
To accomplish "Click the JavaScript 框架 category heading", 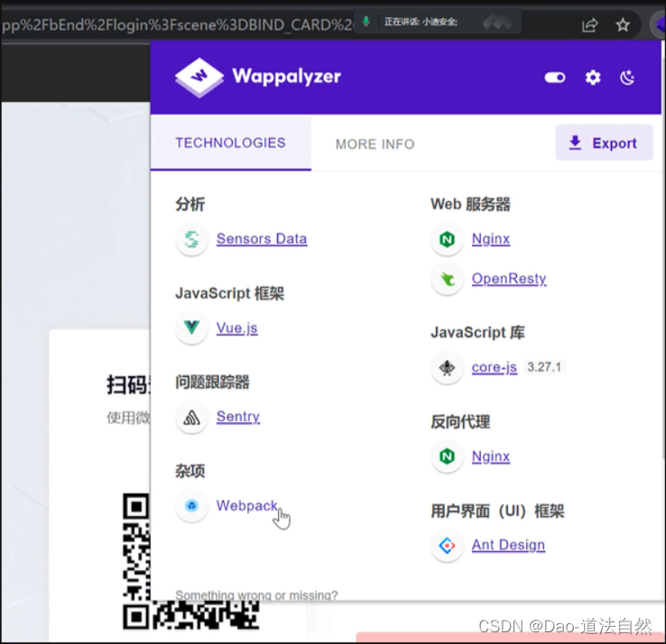I will [230, 293].
